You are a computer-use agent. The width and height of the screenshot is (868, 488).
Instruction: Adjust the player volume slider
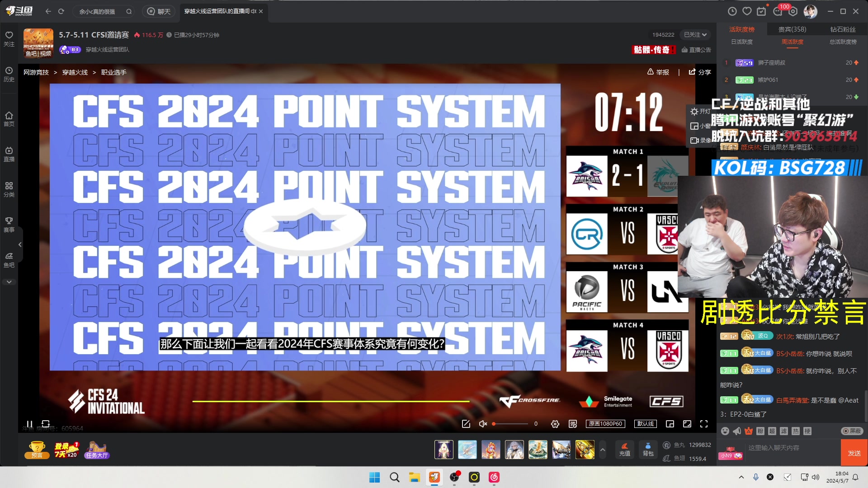510,424
